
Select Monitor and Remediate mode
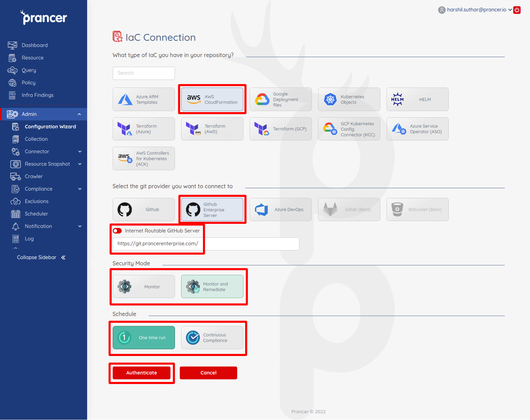[212, 286]
